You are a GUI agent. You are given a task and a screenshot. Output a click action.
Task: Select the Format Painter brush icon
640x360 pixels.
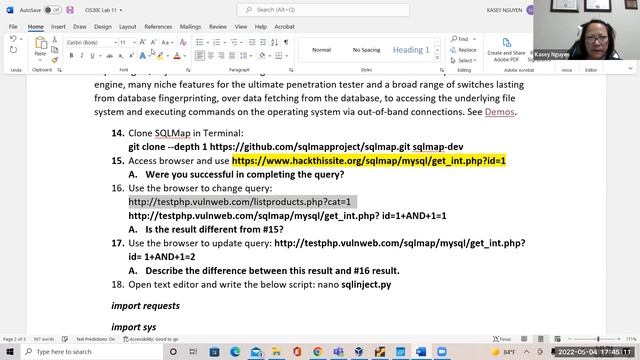[x=55, y=60]
